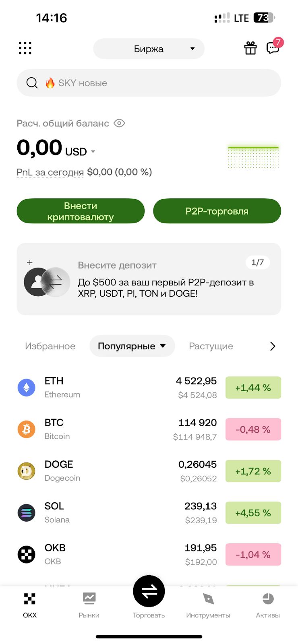Switch to the Избранное tab

coord(50,346)
